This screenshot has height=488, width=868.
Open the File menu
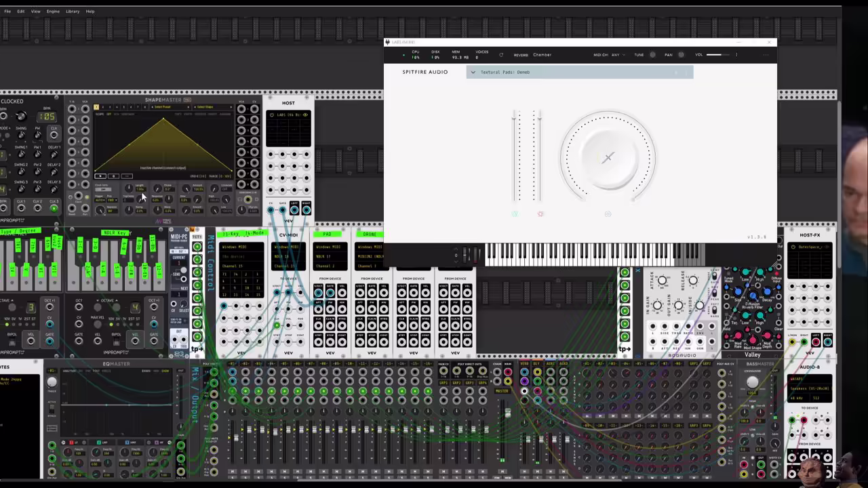pyautogui.click(x=7, y=11)
